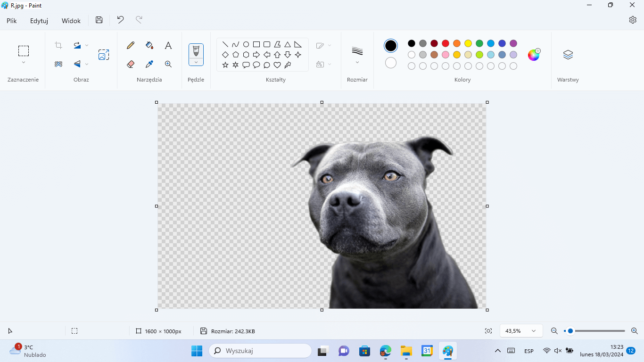Select the Curve shape
The image size is (644, 362).
(236, 44)
